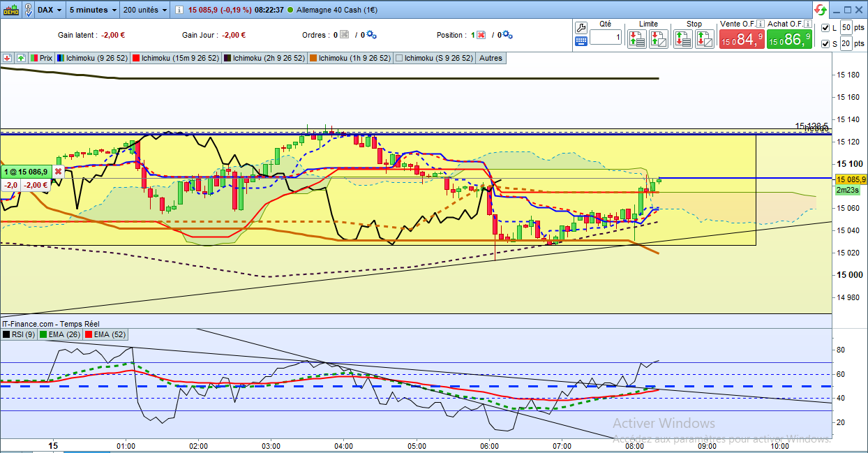Click the Gain Jour -2,00 € value
The image size is (868, 453).
233,35
